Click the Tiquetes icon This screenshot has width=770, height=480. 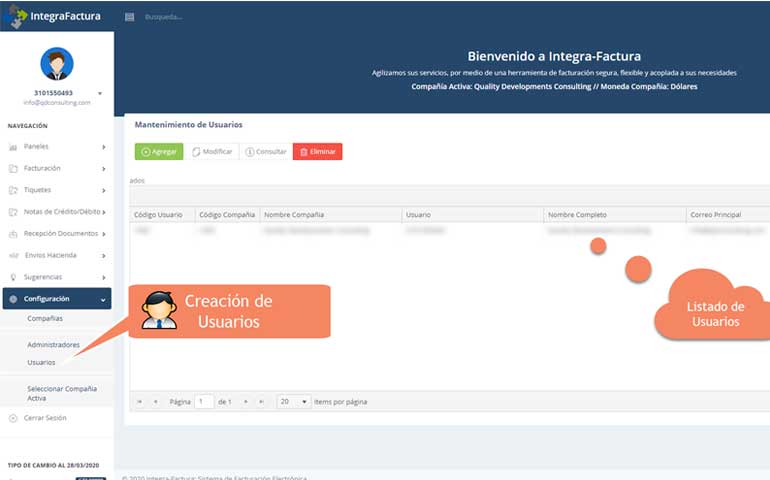coord(13,190)
